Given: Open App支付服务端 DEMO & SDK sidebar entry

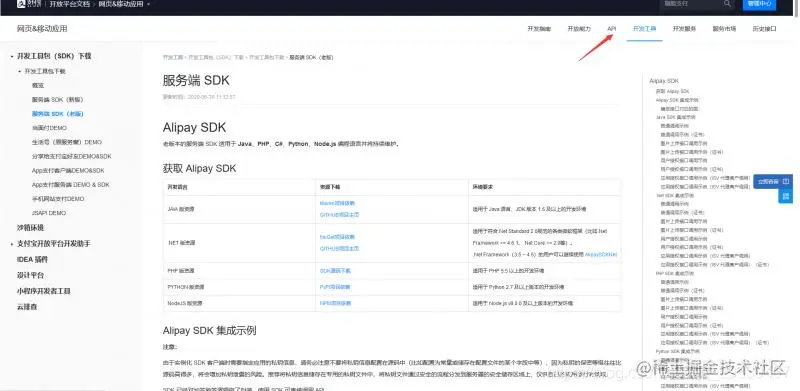Looking at the screenshot, I should point(70,185).
